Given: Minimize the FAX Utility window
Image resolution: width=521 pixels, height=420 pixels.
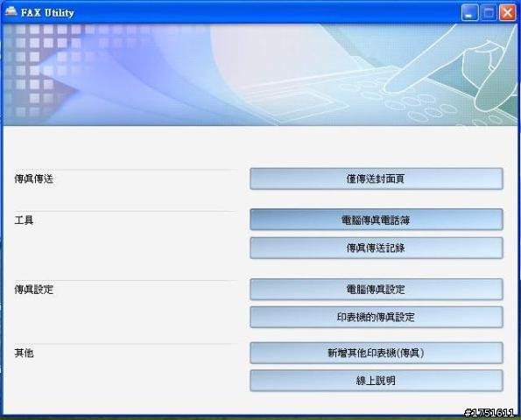Looking at the screenshot, I should pyautogui.click(x=470, y=13).
